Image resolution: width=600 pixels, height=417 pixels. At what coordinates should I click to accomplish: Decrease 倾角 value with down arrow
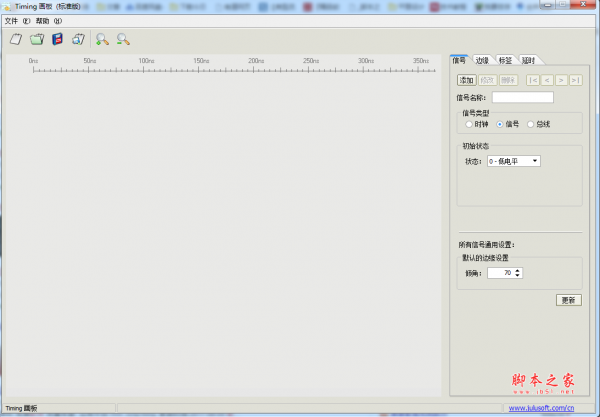tap(518, 275)
